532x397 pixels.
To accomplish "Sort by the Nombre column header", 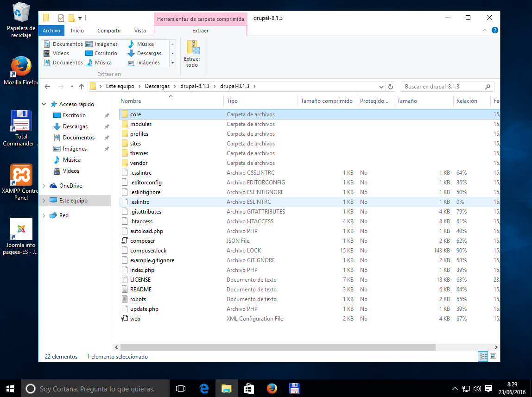I will coord(131,101).
